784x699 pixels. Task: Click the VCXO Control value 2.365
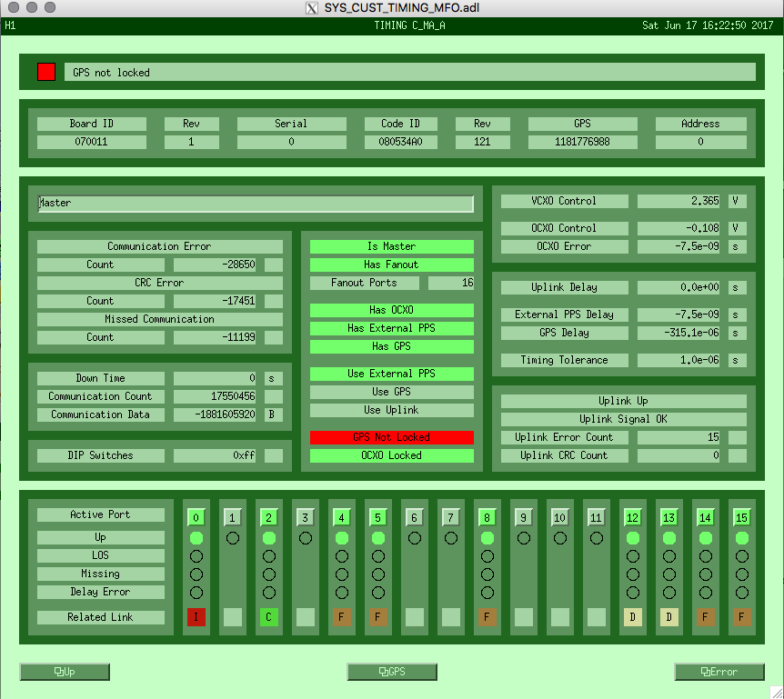click(x=678, y=201)
